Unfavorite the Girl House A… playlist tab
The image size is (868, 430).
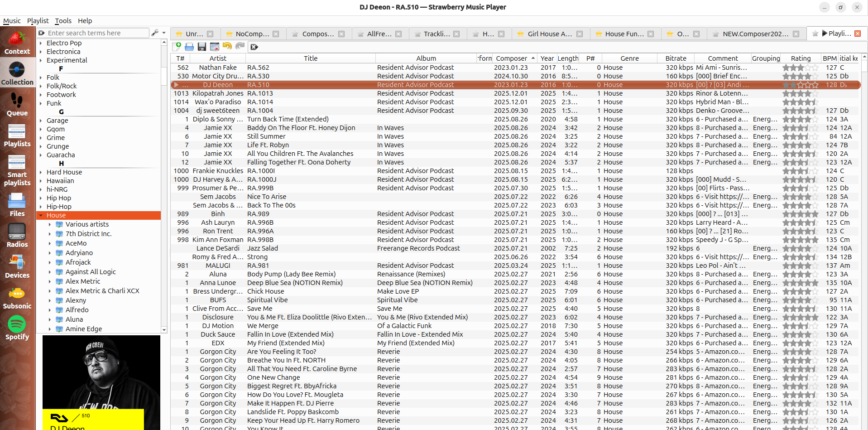tap(521, 34)
